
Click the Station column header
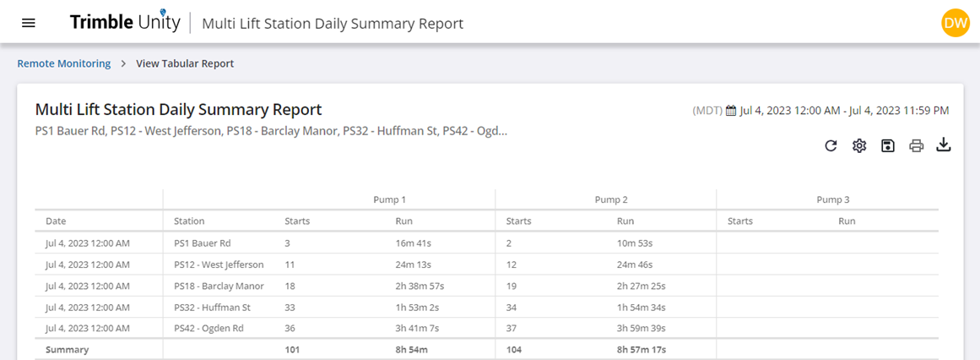(189, 221)
